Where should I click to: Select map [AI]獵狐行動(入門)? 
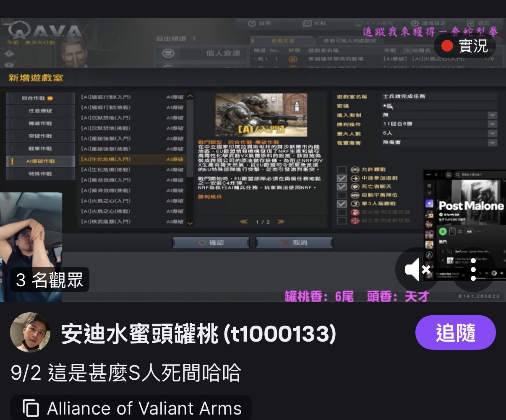[x=133, y=97]
